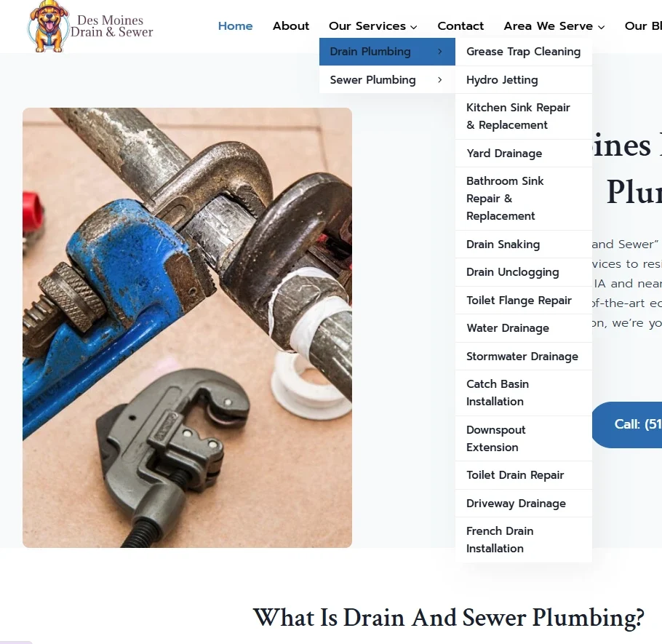
Task: Choose Drain Snaking option
Action: [524, 244]
